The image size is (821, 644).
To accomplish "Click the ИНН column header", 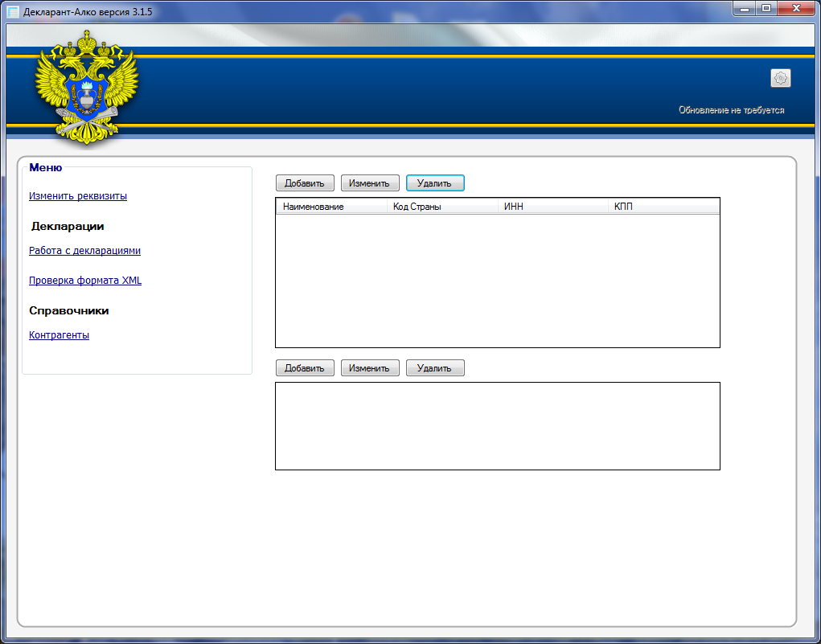I will [552, 207].
